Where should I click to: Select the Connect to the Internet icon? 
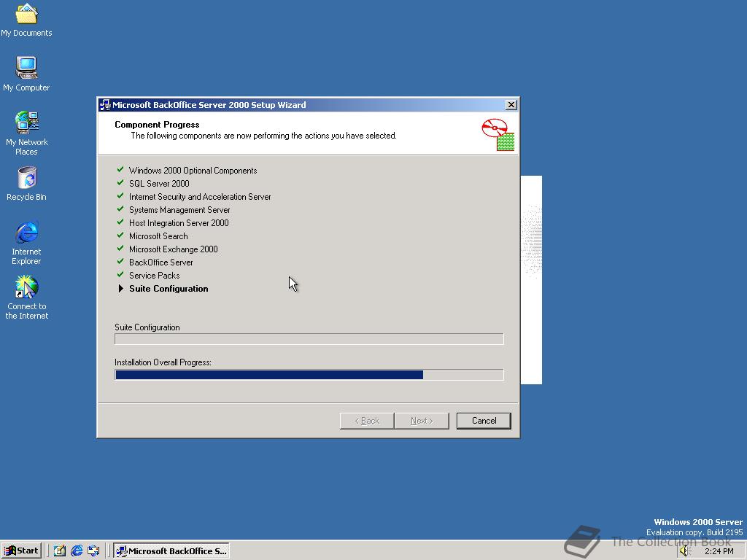click(x=26, y=297)
